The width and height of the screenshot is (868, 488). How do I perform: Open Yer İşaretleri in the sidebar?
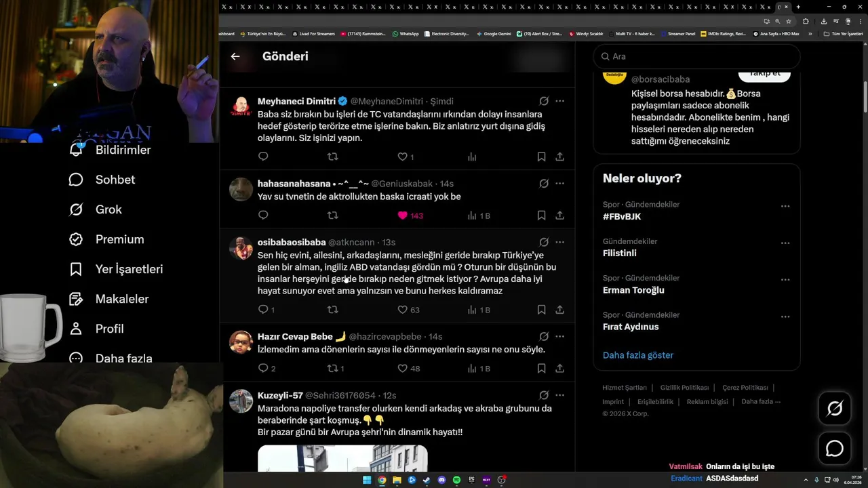click(x=116, y=269)
